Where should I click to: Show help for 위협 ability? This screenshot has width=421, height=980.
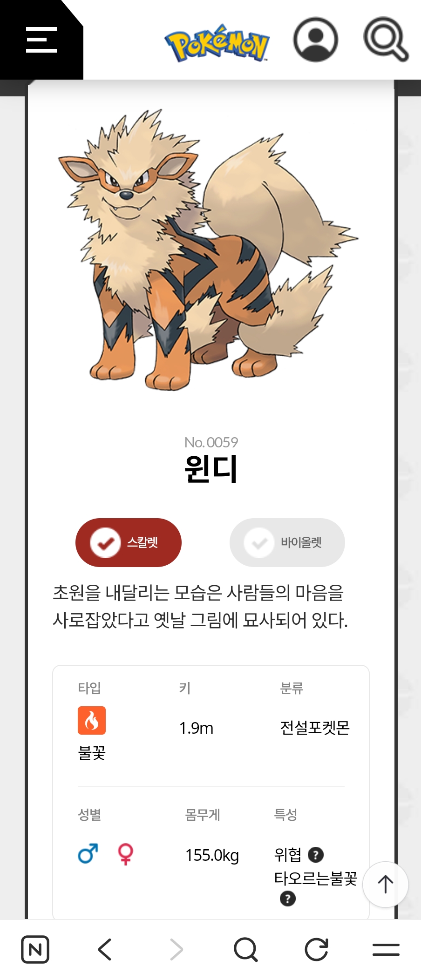pos(316,854)
